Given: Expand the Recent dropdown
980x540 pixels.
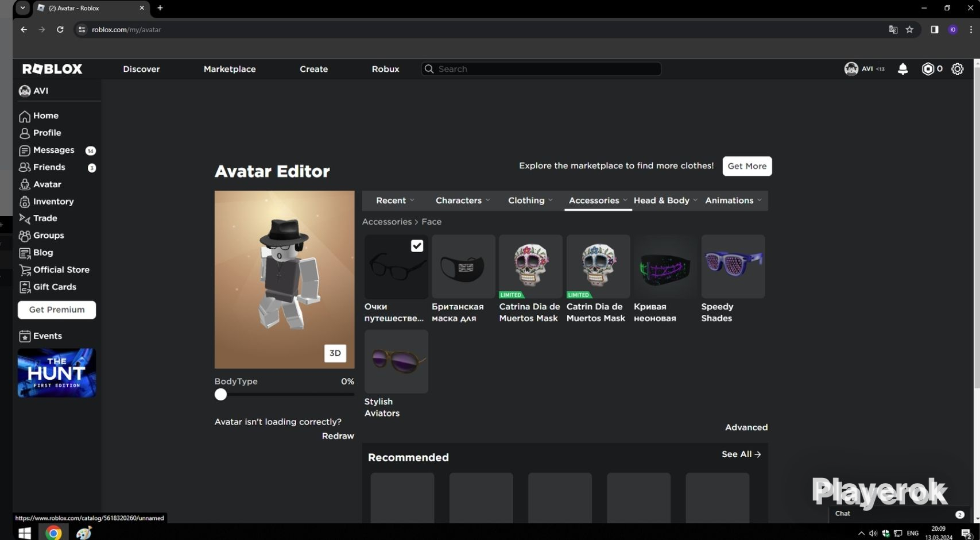Looking at the screenshot, I should (395, 200).
